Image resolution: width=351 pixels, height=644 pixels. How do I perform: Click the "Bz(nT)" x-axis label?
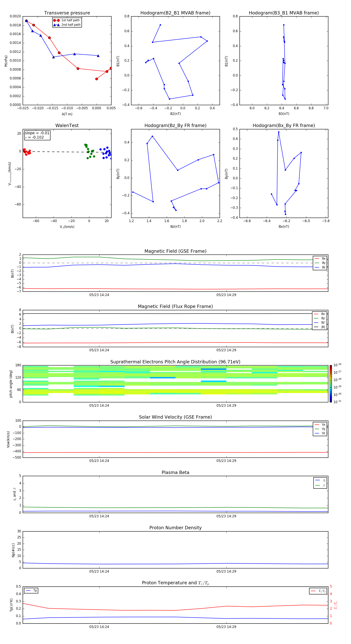(x=175, y=227)
